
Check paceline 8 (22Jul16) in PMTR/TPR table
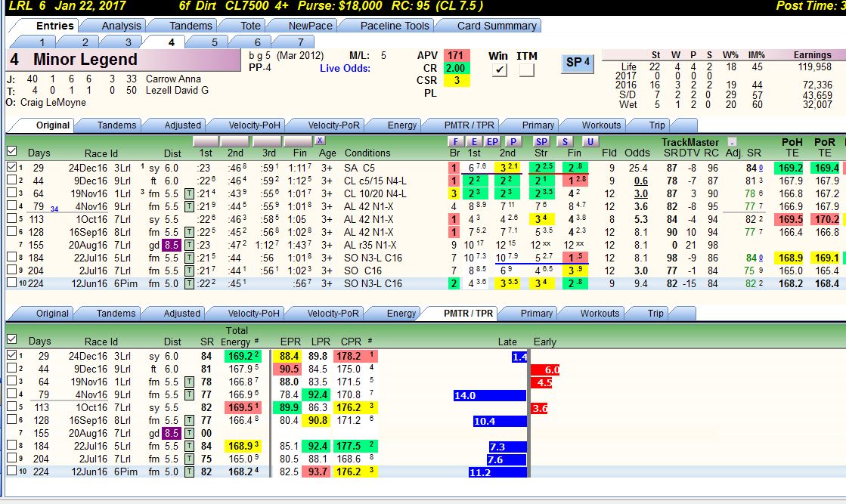[x=11, y=445]
